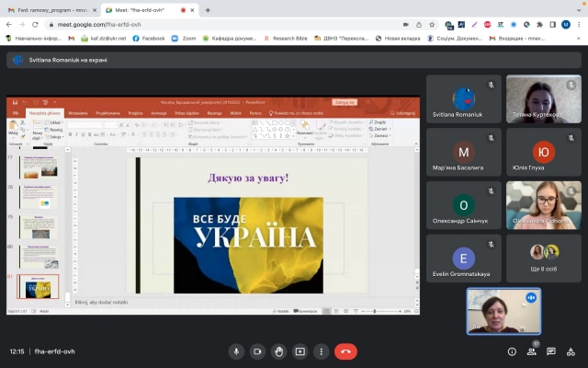Select Svitlana Romaniuk participant tile
The image size is (588, 368).
coord(463,99)
